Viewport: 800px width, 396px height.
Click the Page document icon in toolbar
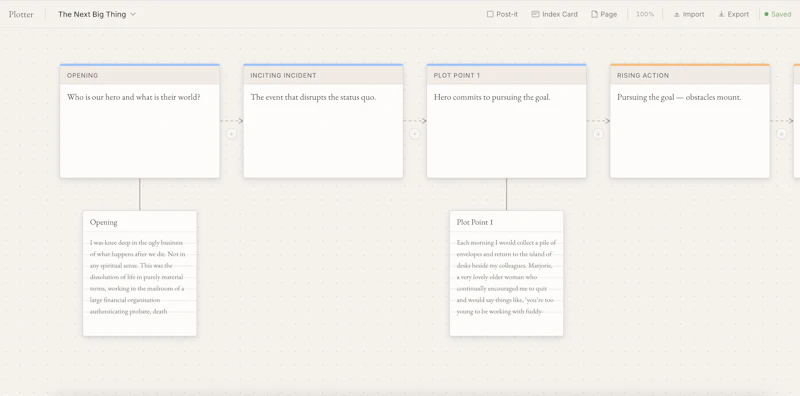594,14
